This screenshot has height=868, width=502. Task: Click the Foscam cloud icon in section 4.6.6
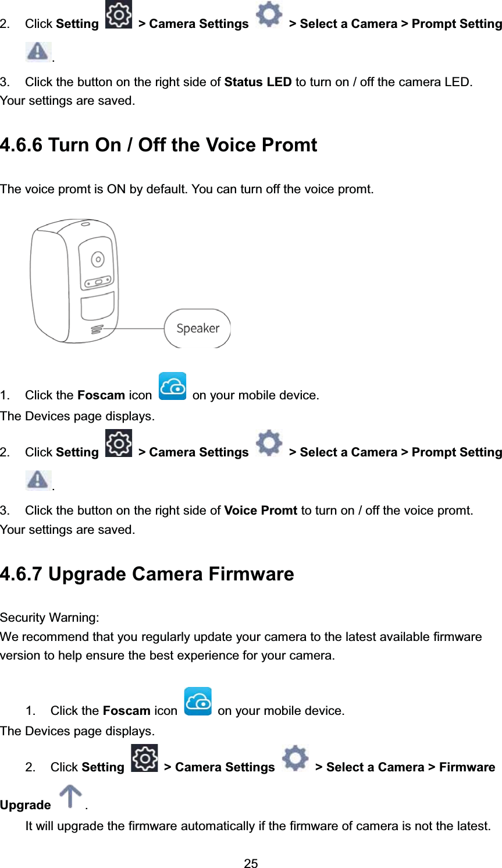tap(172, 386)
